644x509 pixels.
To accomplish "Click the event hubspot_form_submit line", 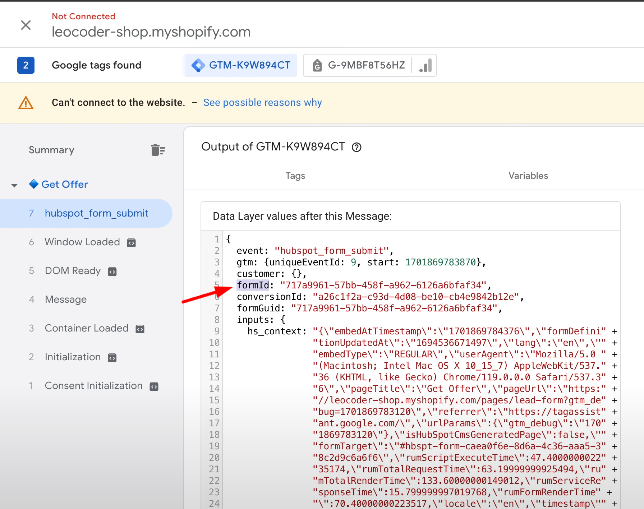I will click(x=315, y=251).
